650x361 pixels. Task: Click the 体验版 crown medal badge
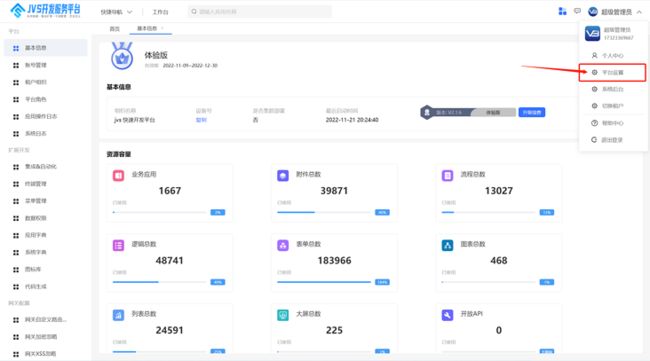[122, 56]
